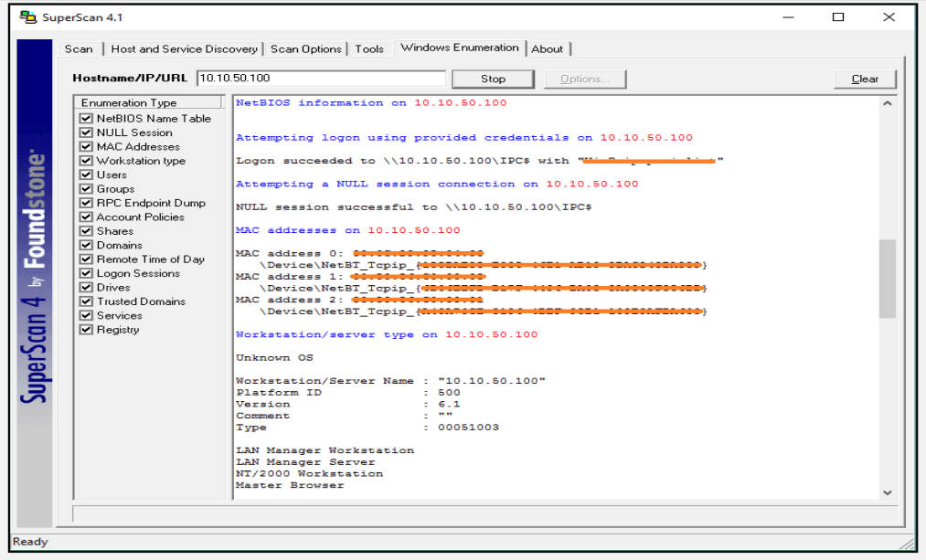Click the disabled Options button
The width and height of the screenshot is (926, 560).
pyautogui.click(x=585, y=79)
